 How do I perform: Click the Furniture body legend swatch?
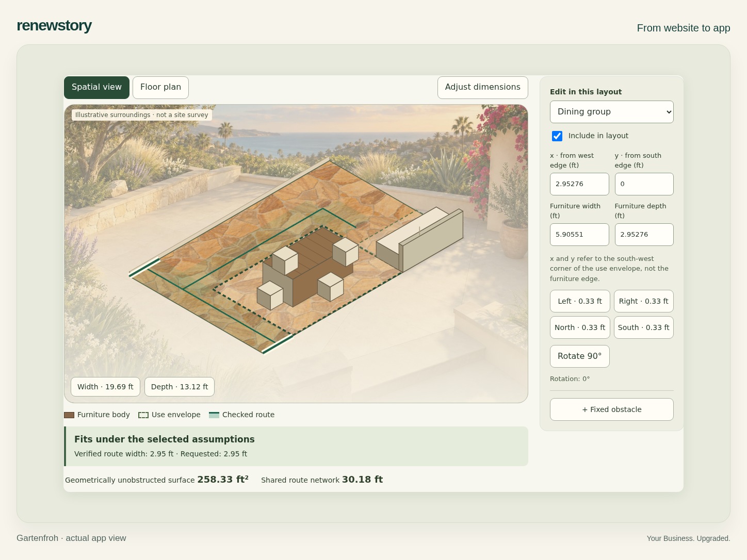click(x=69, y=415)
